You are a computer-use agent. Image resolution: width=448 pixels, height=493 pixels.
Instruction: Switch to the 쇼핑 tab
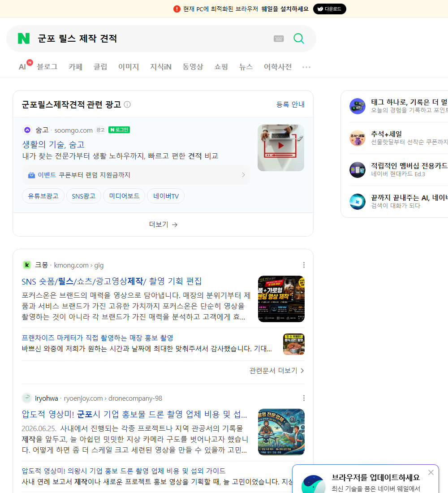[221, 67]
